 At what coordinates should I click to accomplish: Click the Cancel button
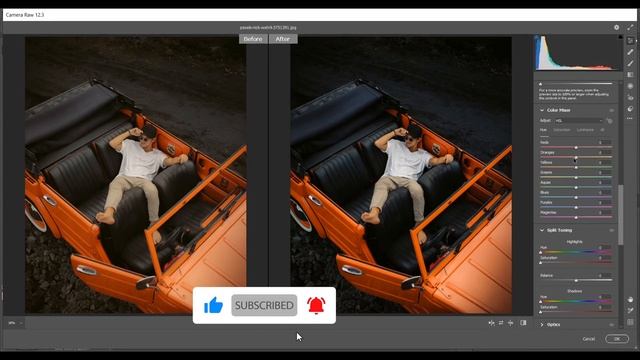[x=588, y=339]
